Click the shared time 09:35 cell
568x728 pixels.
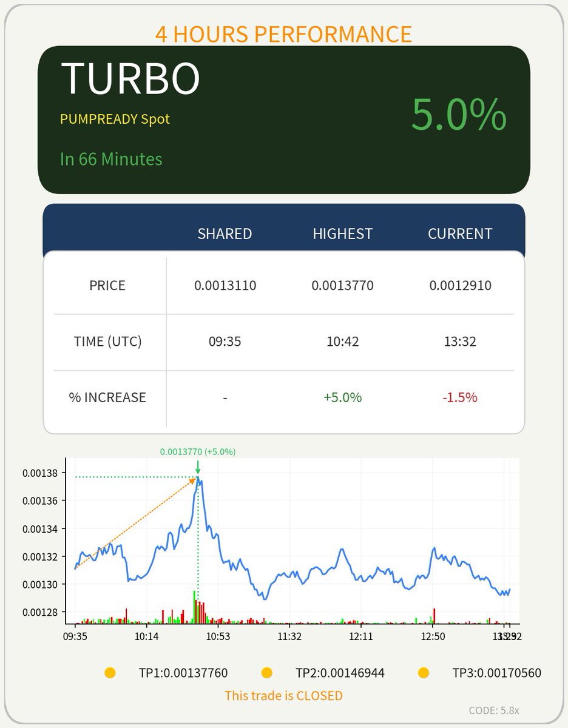click(225, 342)
